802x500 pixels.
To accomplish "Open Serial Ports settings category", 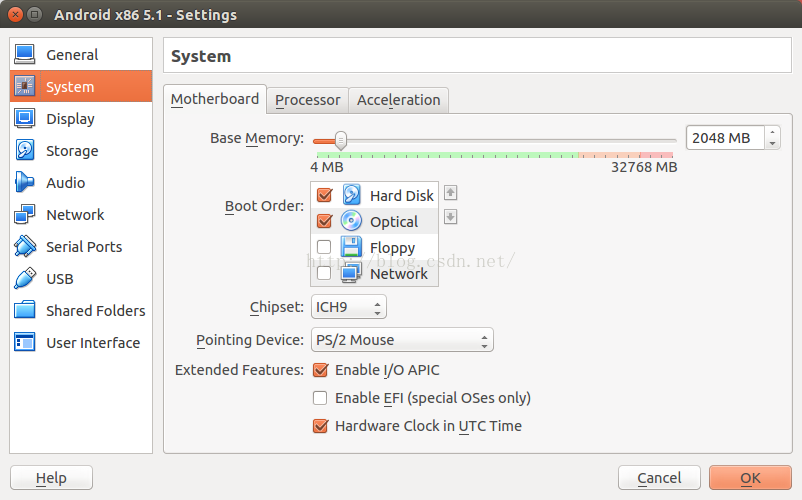I will click(81, 246).
